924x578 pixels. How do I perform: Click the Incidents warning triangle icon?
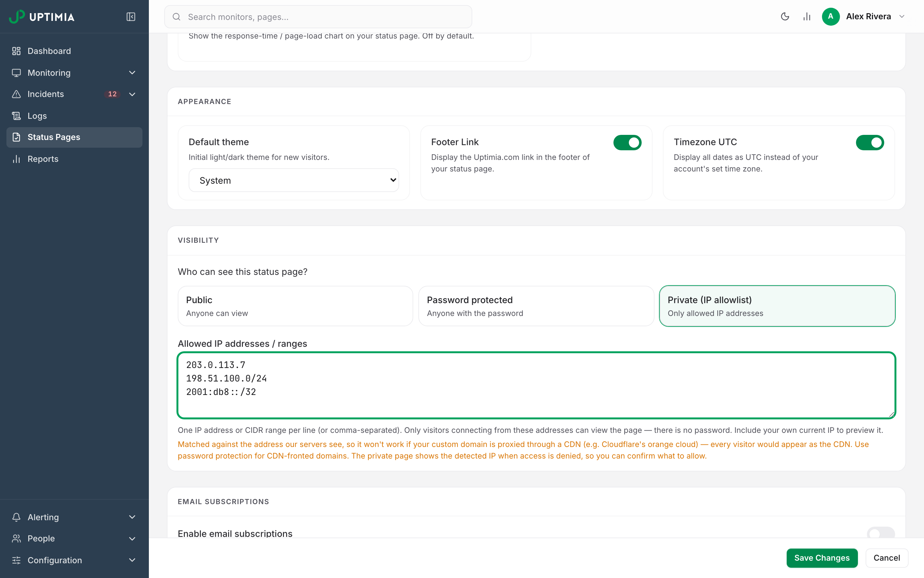16,94
